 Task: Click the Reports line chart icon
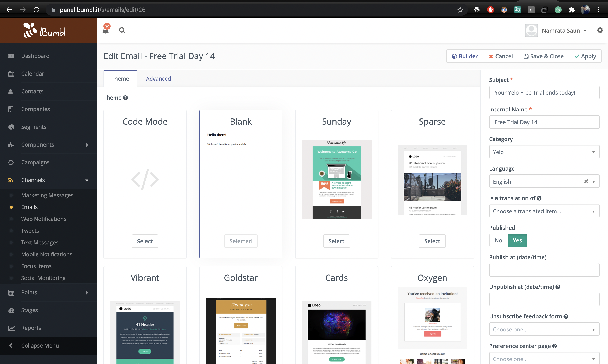[12, 328]
